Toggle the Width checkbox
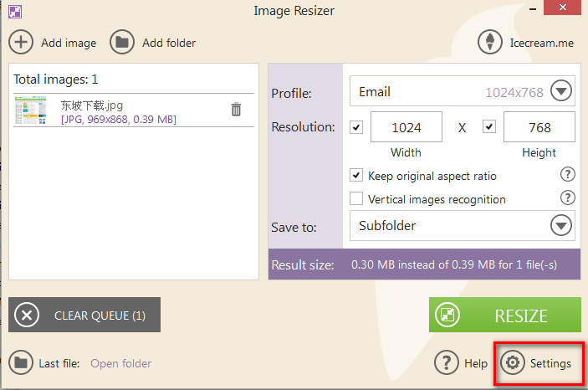Screen dimensions: 588x390 tap(356, 128)
